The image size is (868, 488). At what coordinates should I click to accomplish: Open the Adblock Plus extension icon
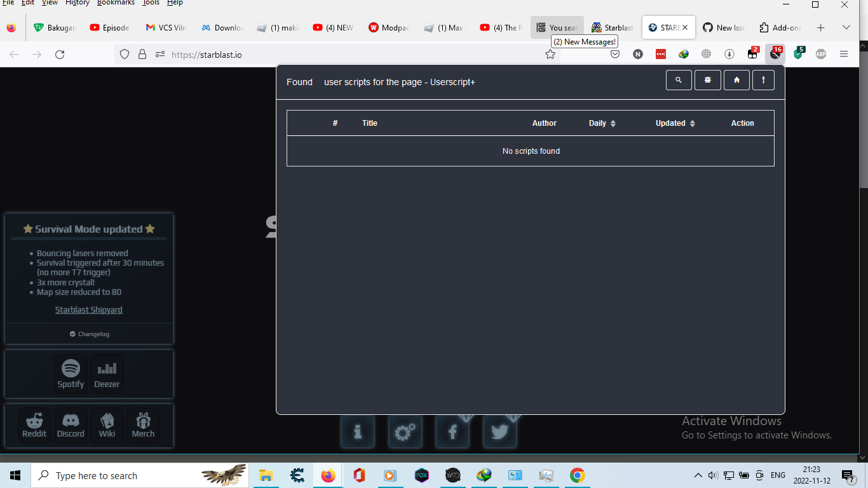(x=820, y=54)
